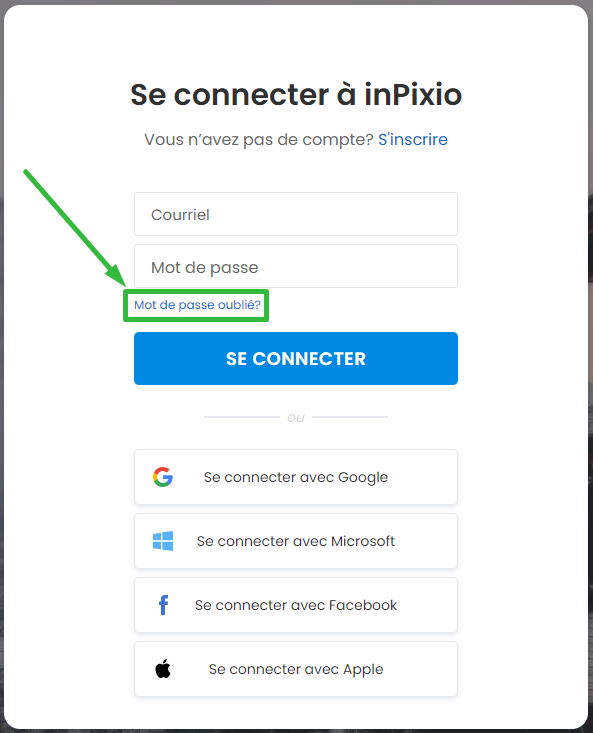
Task: Submit with the blue SE CONNECTER button
Action: pos(296,359)
